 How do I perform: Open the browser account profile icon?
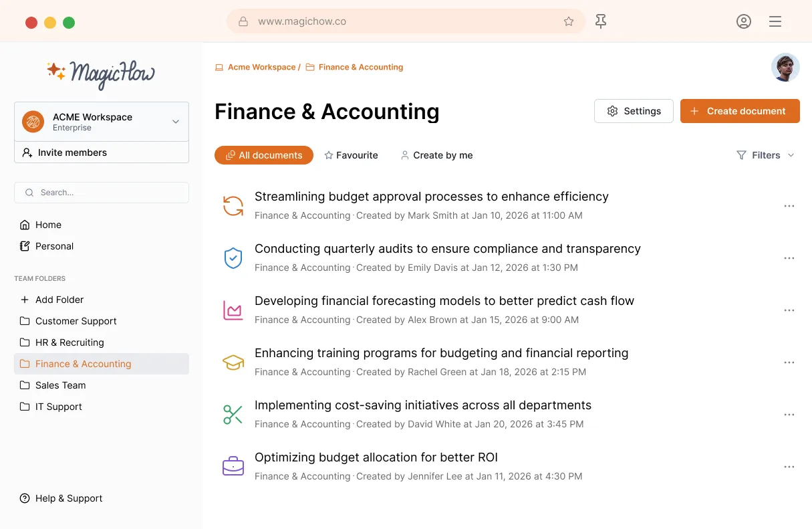pos(744,21)
